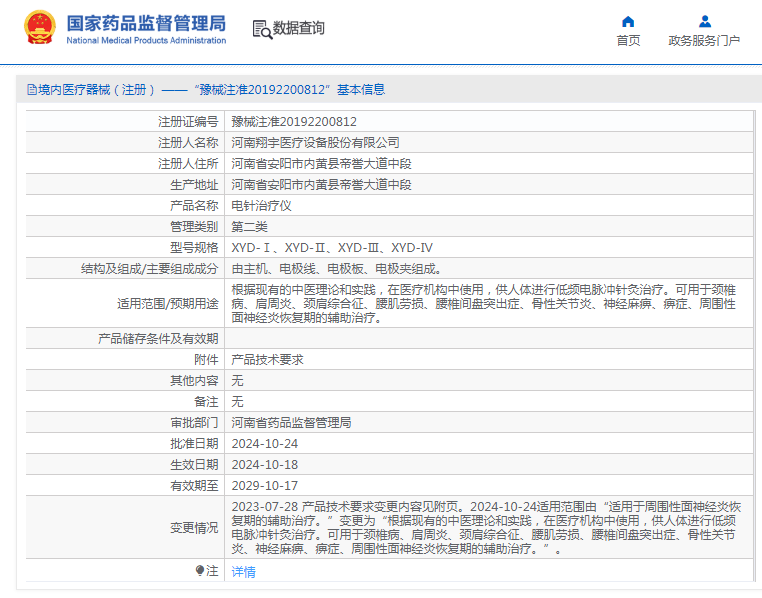Screen dimensions: 762x598
Task: Click the government services portal user icon
Action: click(x=705, y=21)
